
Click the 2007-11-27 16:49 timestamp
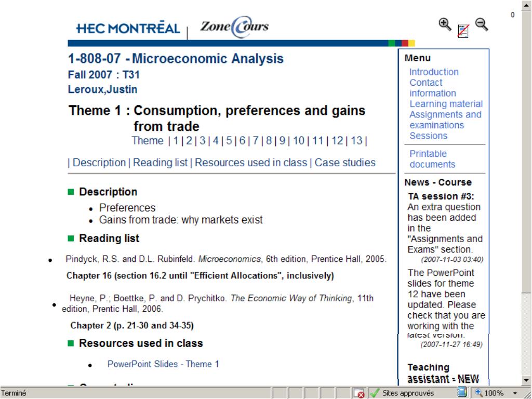click(x=451, y=344)
